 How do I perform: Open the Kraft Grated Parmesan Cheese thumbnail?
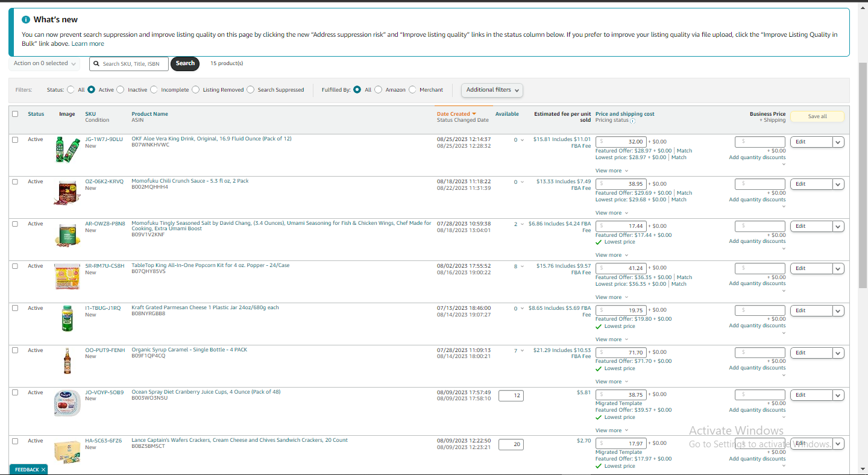(x=67, y=319)
